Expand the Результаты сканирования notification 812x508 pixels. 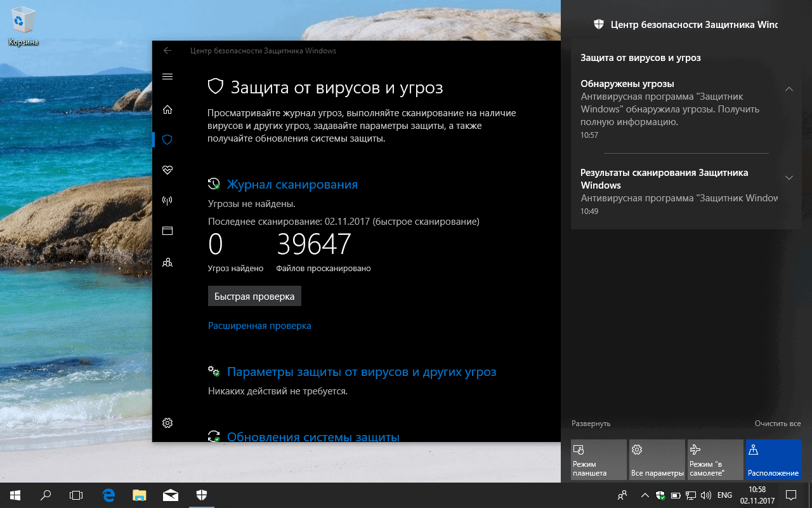pos(789,178)
